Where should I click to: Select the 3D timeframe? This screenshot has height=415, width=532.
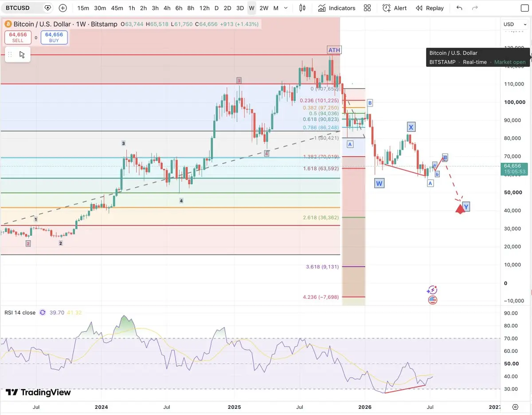coord(240,8)
